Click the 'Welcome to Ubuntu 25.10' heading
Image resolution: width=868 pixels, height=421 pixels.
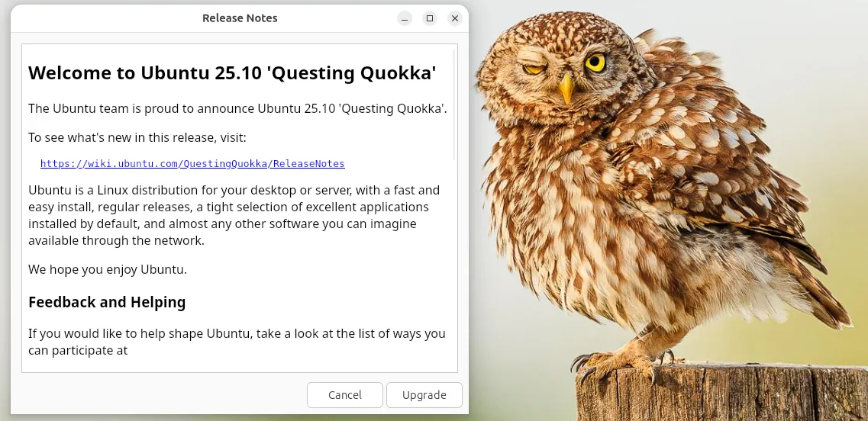click(232, 72)
